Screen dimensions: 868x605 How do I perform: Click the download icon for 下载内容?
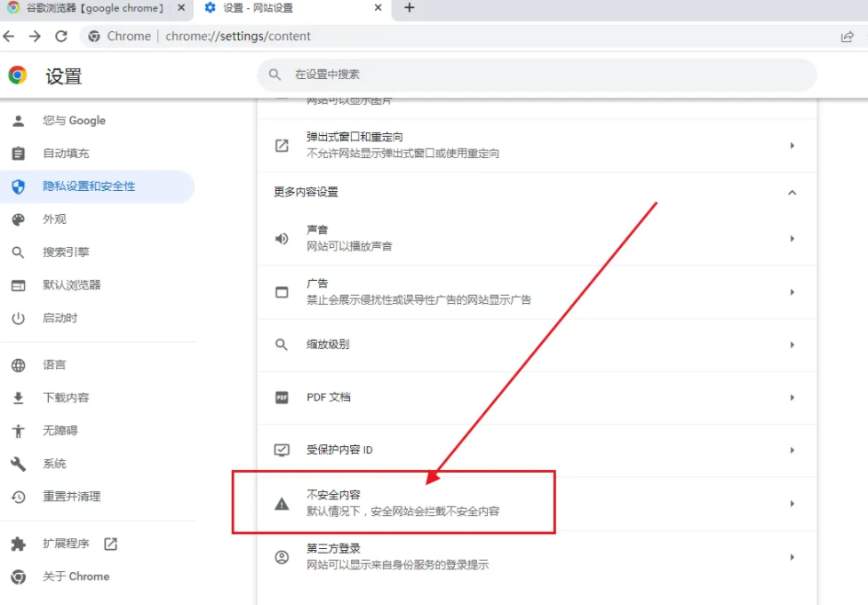tap(19, 398)
